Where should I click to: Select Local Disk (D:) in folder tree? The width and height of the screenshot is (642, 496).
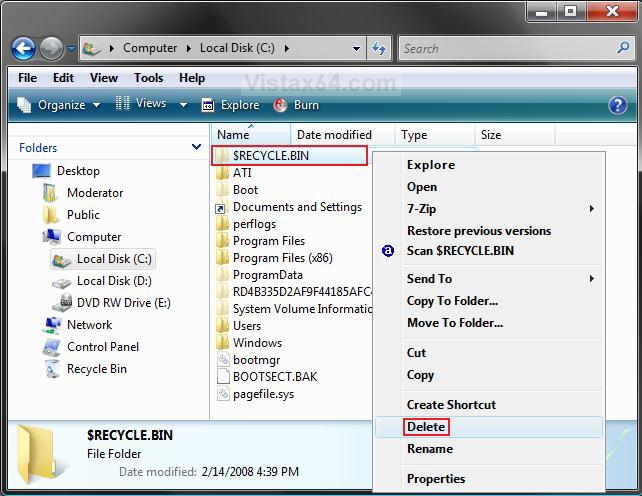[x=102, y=281]
